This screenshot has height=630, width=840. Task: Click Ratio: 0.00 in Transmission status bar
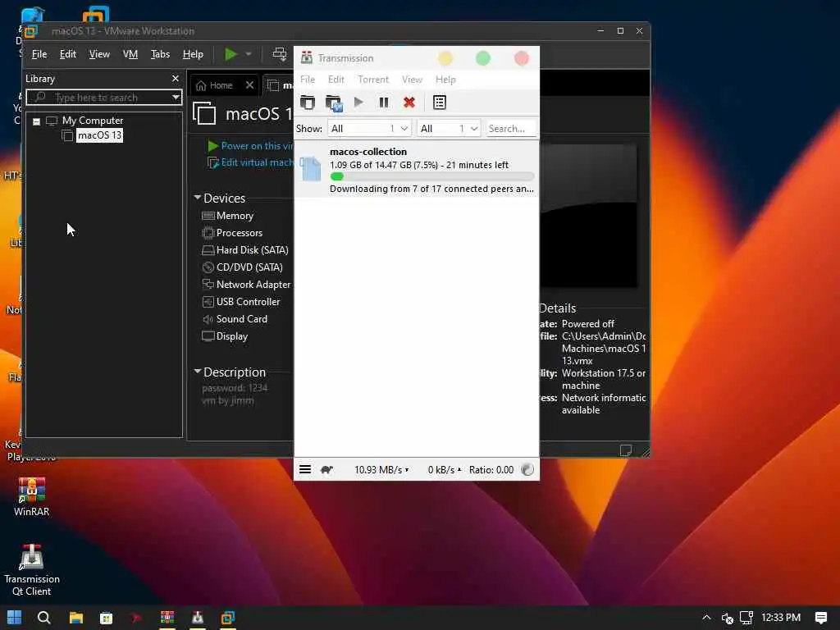[x=491, y=469]
